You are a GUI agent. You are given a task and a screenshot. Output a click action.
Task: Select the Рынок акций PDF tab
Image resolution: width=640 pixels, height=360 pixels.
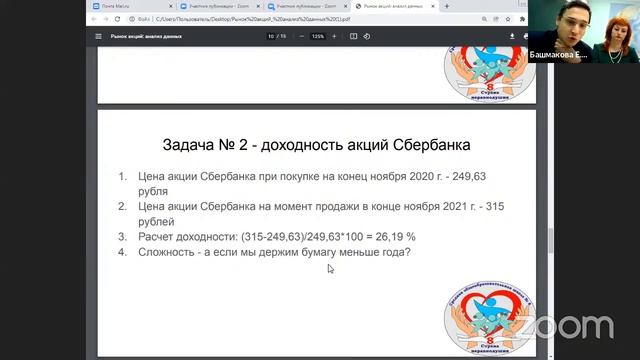(x=395, y=6)
